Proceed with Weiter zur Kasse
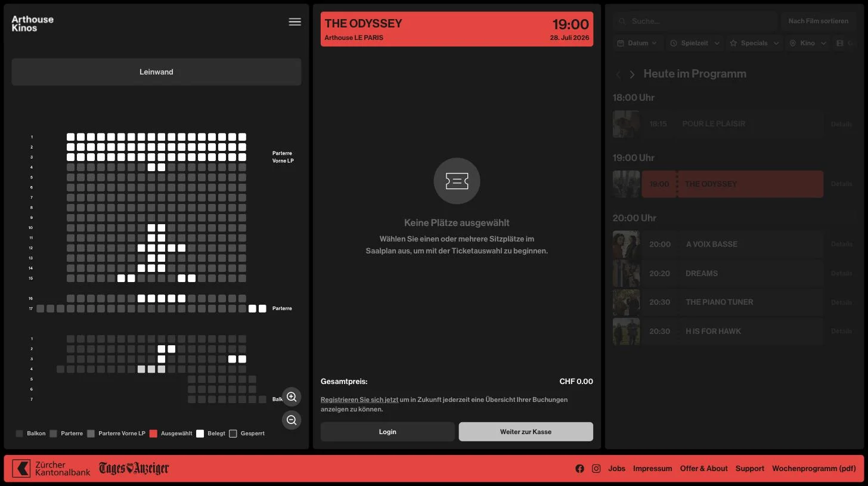 pos(526,432)
